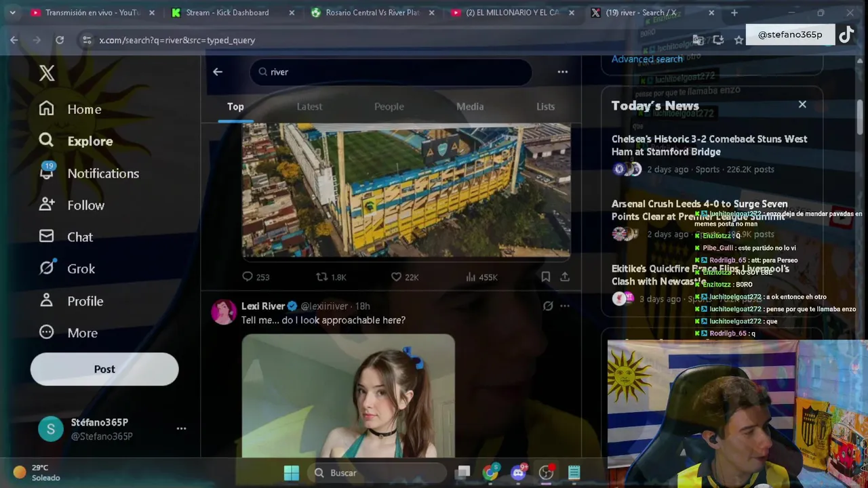Open Chrome from the taskbar
The width and height of the screenshot is (868, 488).
[x=490, y=472]
